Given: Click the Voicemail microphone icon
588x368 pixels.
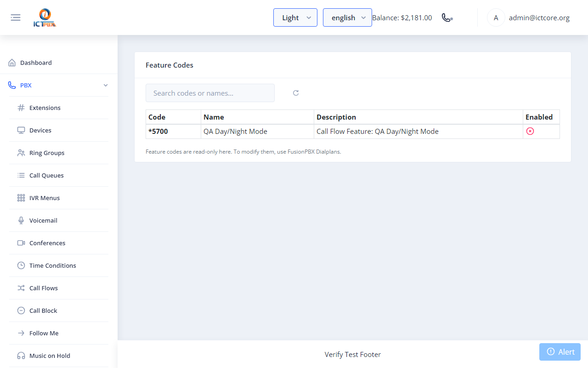Looking at the screenshot, I should point(21,220).
